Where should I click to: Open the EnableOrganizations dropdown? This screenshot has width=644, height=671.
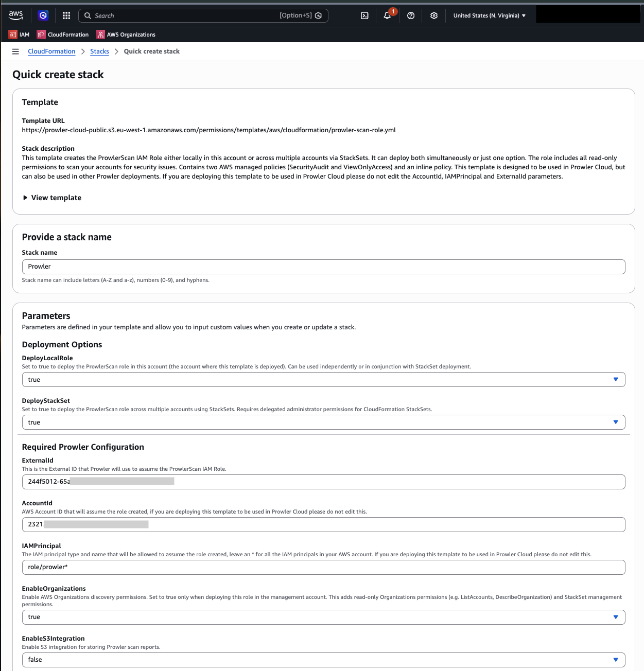(x=323, y=617)
